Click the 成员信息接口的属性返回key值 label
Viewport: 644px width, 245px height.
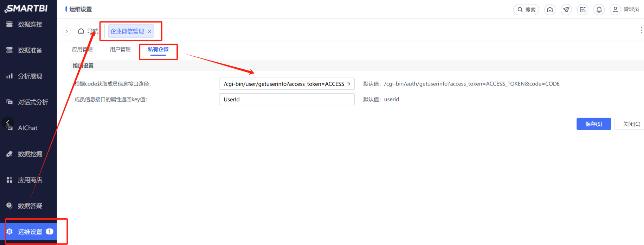pyautogui.click(x=111, y=99)
